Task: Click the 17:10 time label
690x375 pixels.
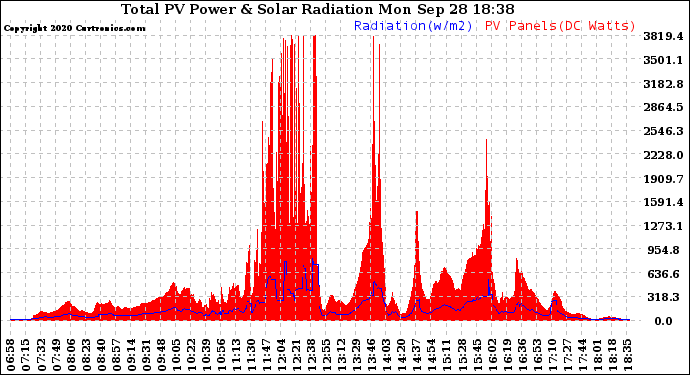Action: [x=552, y=355]
